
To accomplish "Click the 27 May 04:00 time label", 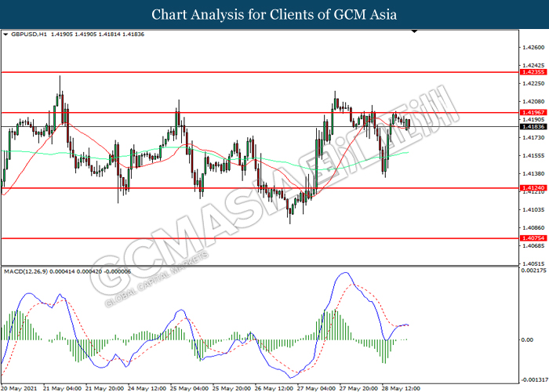I will [316, 389].
